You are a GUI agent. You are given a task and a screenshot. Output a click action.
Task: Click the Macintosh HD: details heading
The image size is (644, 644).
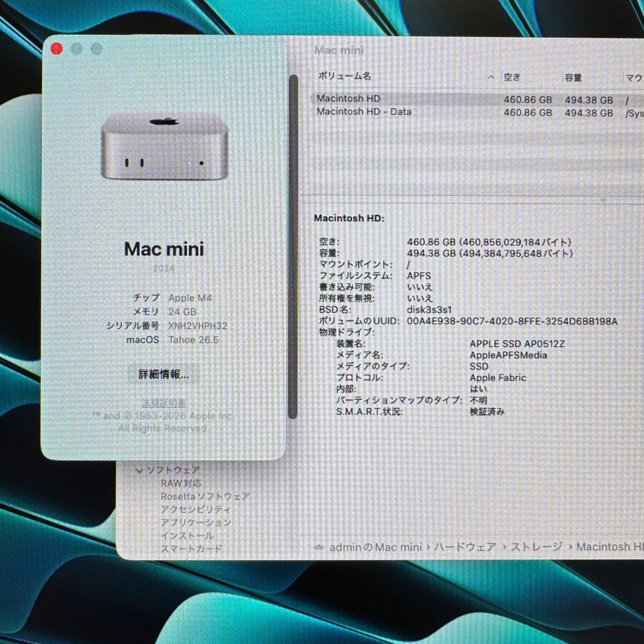pos(349,218)
